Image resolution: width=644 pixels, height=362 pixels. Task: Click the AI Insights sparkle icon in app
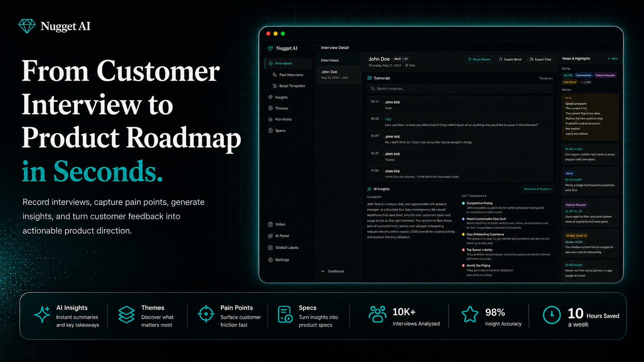pyautogui.click(x=369, y=189)
